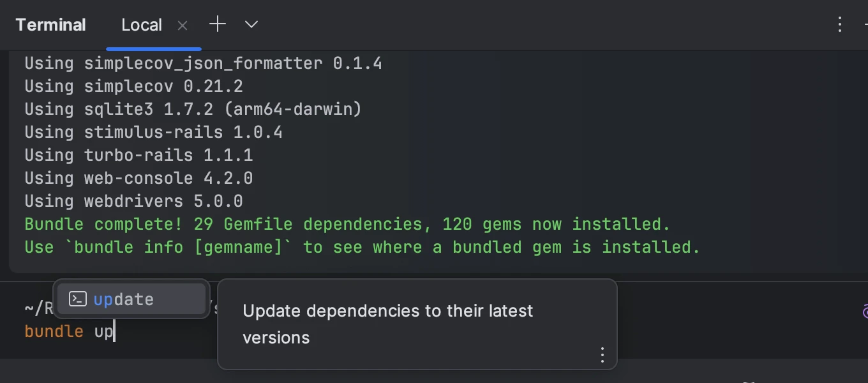
Task: Close the Local terminal tab
Action: click(x=183, y=26)
